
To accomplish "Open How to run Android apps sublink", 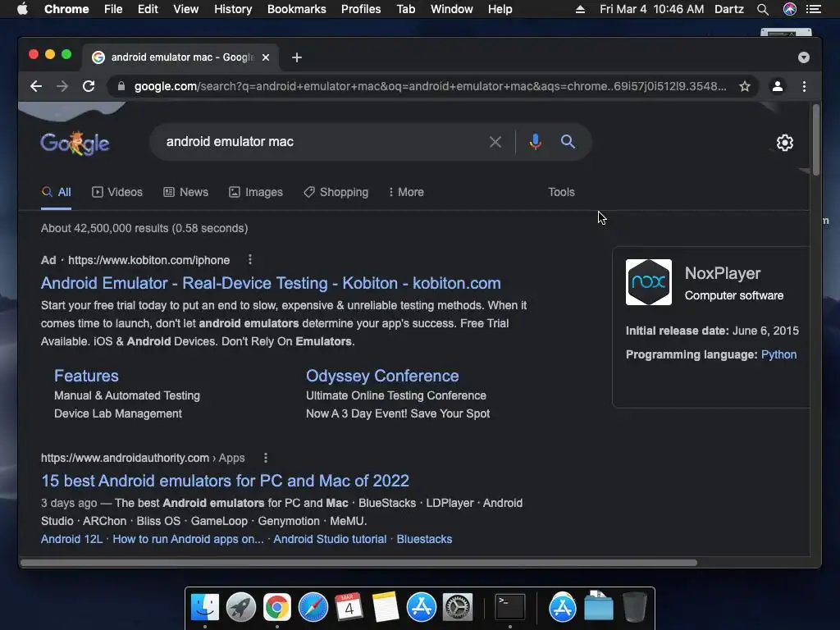I will point(188,539).
